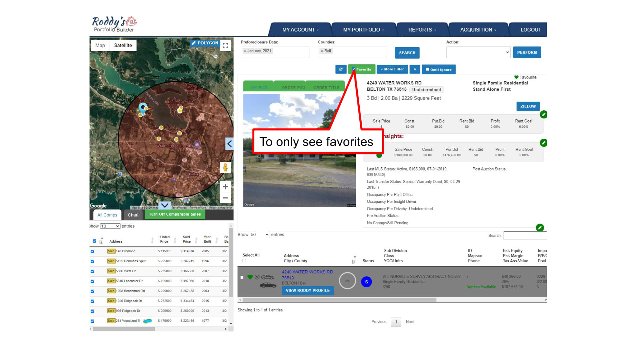Click the listings Search input field
Screen dimensions: 644x362
pos(525,236)
